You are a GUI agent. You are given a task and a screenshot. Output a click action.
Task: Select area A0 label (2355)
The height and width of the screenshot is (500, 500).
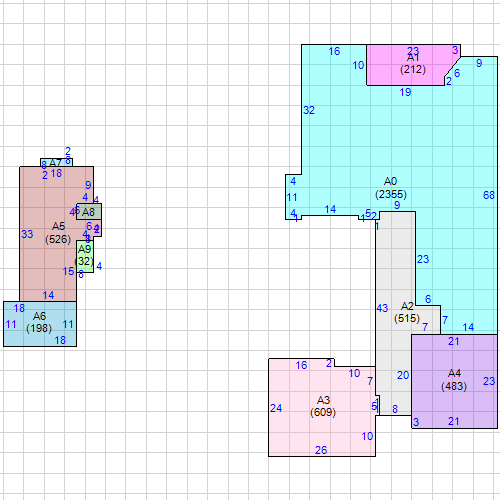tap(391, 188)
